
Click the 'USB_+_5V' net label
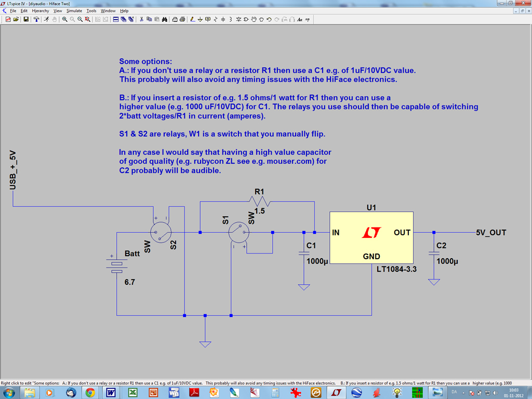click(12, 170)
